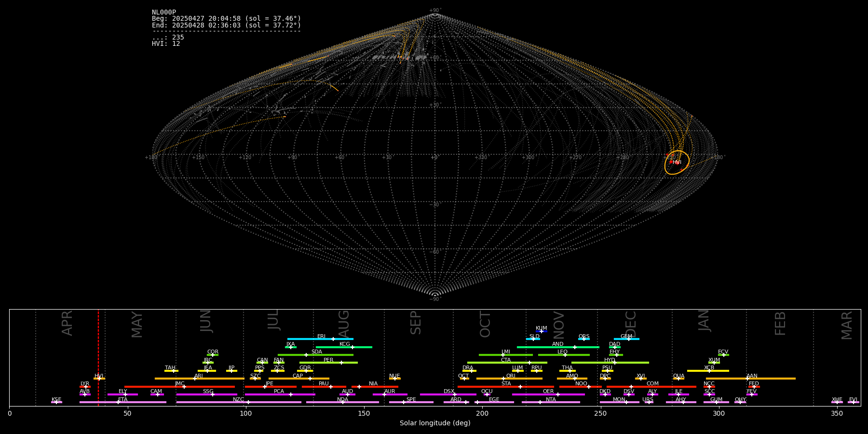Image resolution: width=868 pixels, height=434 pixels.
Task: Click the SPE shower label
Action: (411, 400)
